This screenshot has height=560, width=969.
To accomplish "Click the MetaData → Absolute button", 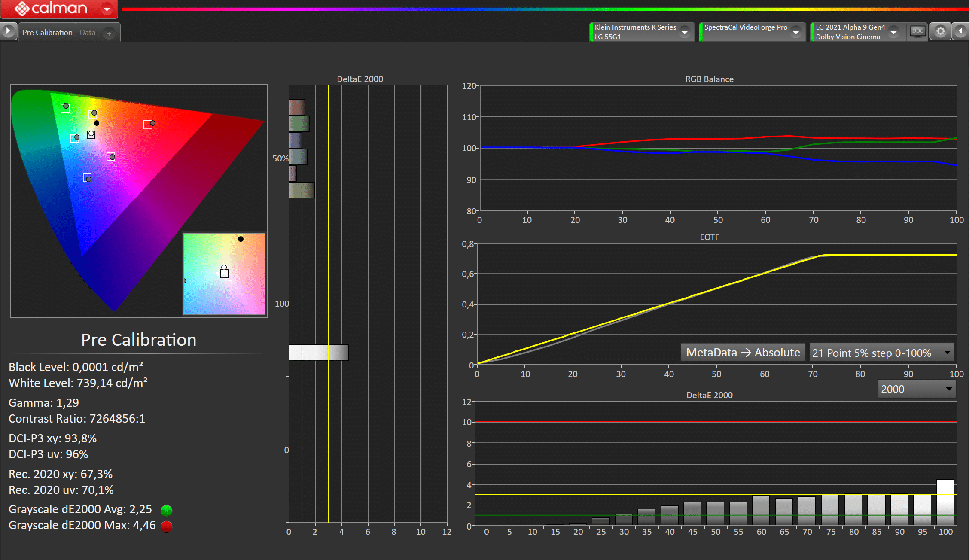I will [x=743, y=353].
